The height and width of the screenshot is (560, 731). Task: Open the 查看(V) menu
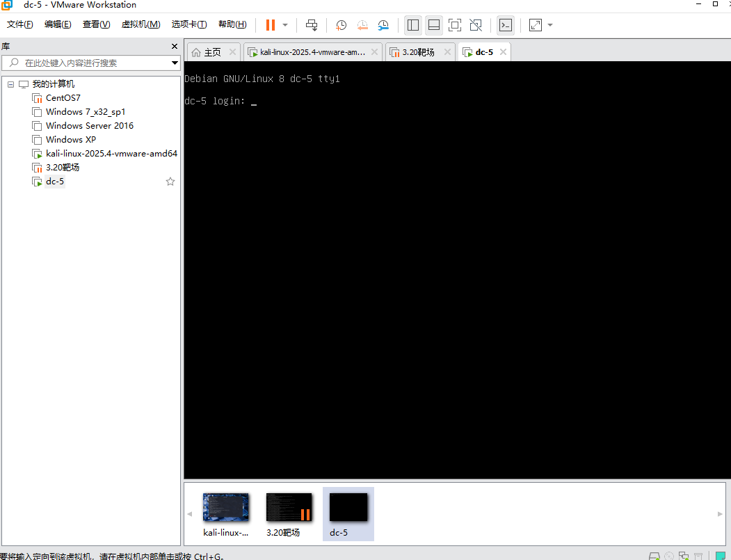click(x=97, y=24)
